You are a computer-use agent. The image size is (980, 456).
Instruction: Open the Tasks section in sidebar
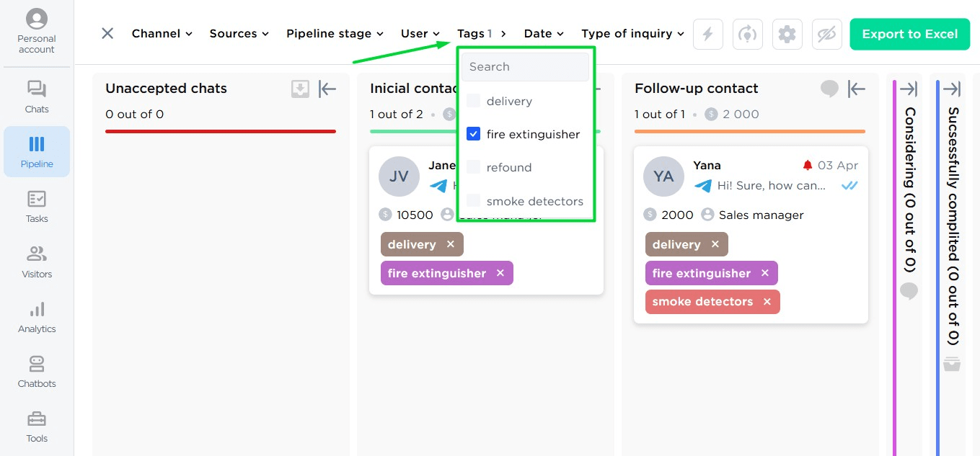36,207
